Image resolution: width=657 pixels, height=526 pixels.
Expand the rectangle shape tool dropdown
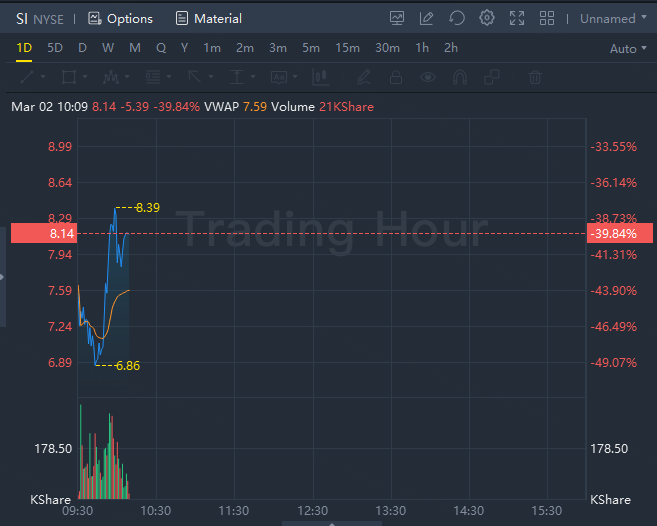83,77
